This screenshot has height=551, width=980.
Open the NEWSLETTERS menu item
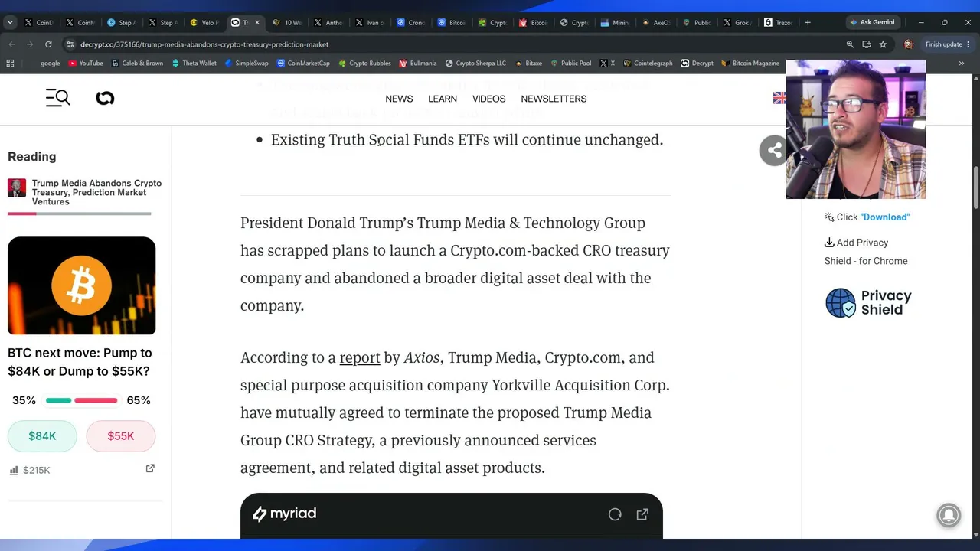pos(554,99)
